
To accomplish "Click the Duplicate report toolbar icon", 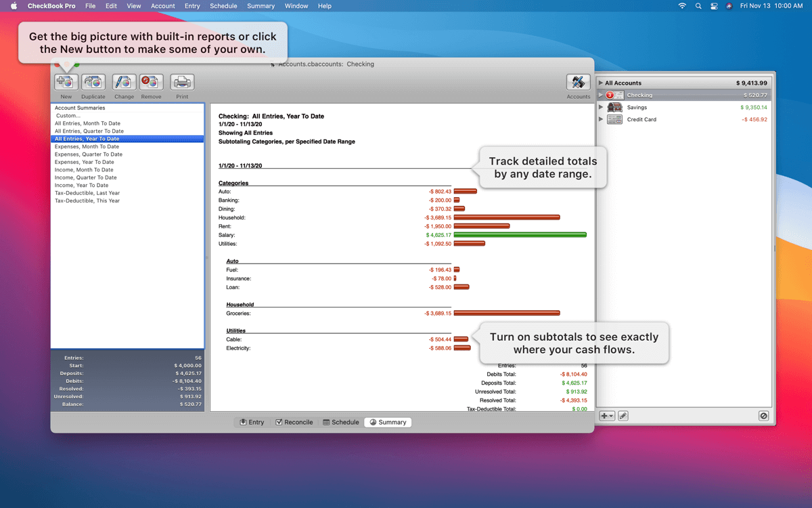I will point(93,82).
